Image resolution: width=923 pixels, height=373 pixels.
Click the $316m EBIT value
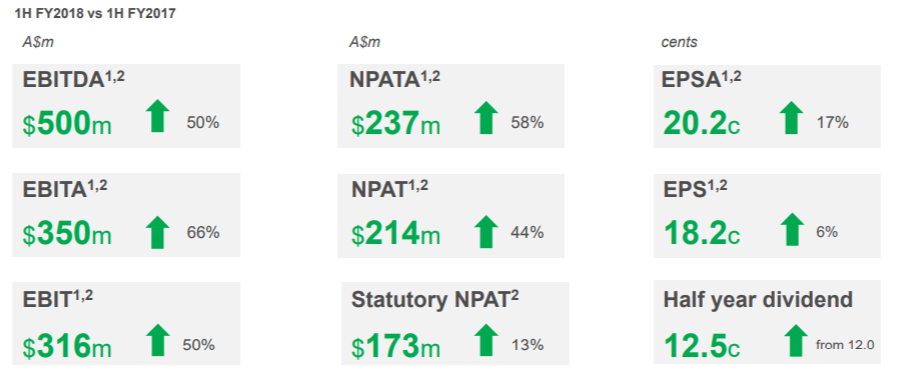coord(67,345)
